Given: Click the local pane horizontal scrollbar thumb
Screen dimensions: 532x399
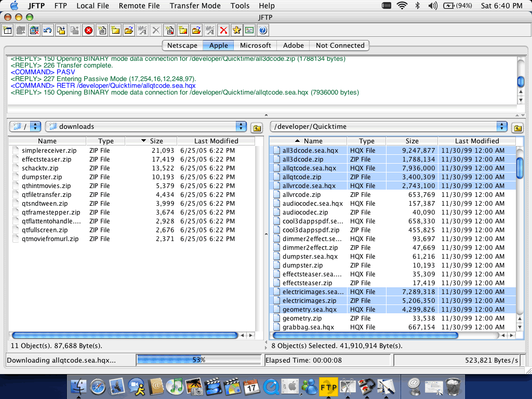Looking at the screenshot, I should tap(125, 335).
